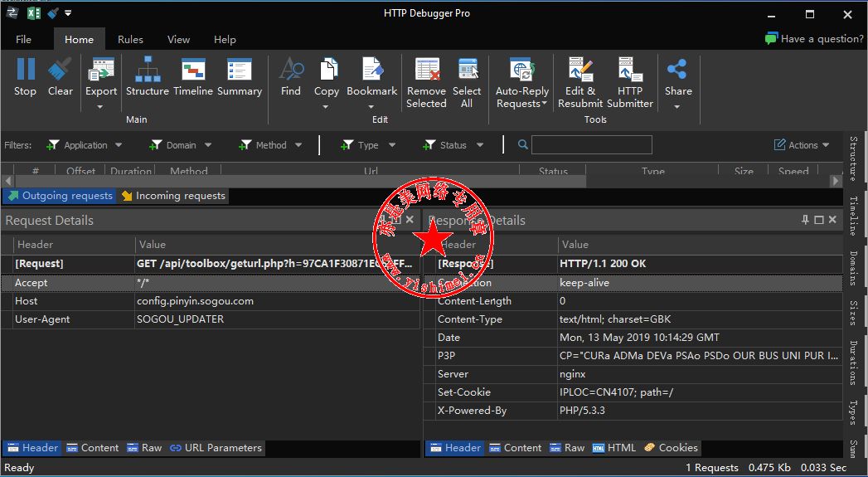
Task: Select the X-Powered-By PHP/5.3.3 row
Action: [634, 411]
